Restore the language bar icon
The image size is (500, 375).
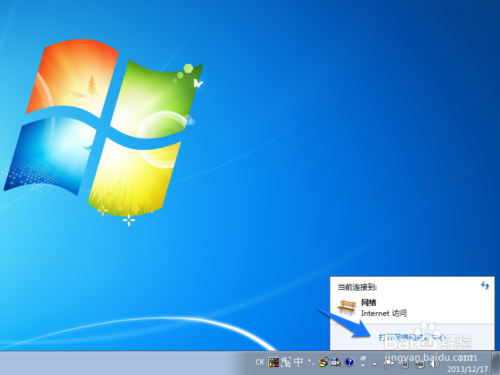pyautogui.click(x=363, y=358)
